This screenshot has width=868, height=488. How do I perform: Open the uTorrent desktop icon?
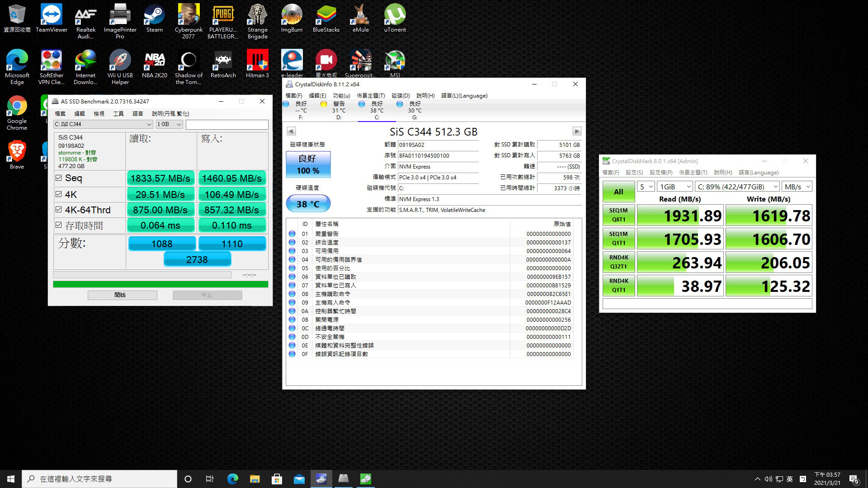(x=395, y=18)
